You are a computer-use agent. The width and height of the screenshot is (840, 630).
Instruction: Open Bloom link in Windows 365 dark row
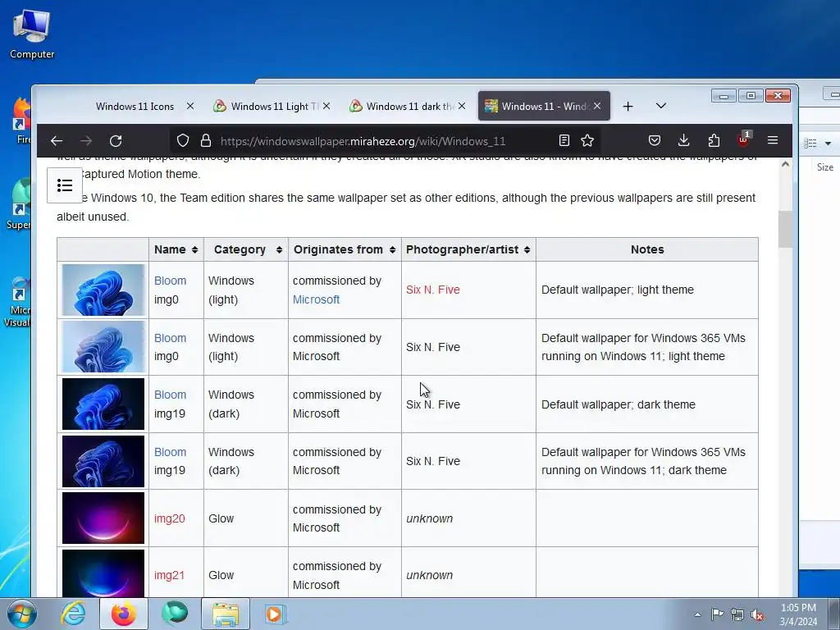point(171,452)
